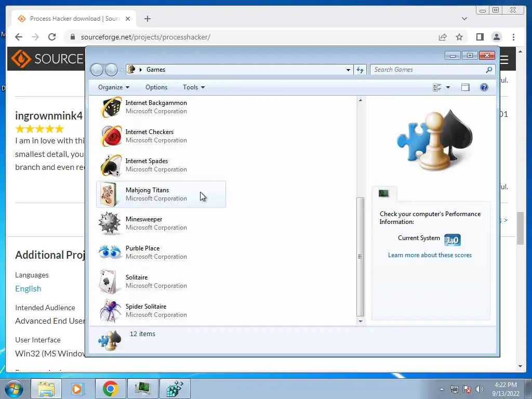
Task: Select Solitaire cards icon
Action: pyautogui.click(x=108, y=282)
